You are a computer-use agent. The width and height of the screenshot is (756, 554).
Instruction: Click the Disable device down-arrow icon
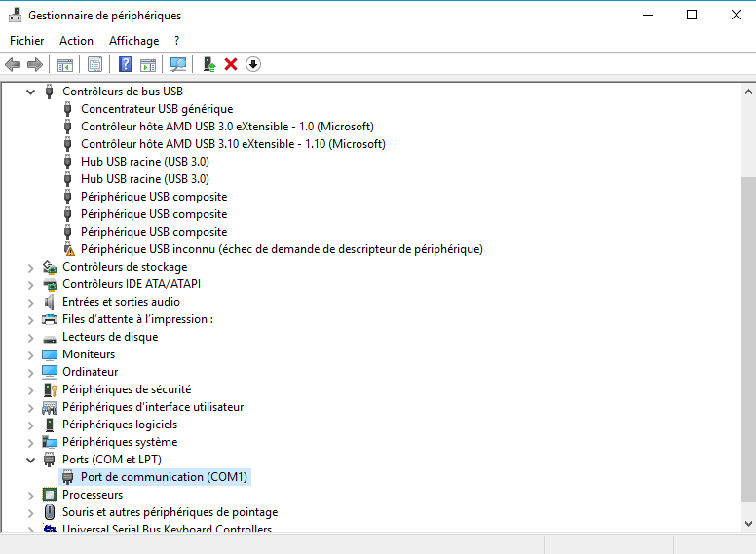tap(253, 64)
